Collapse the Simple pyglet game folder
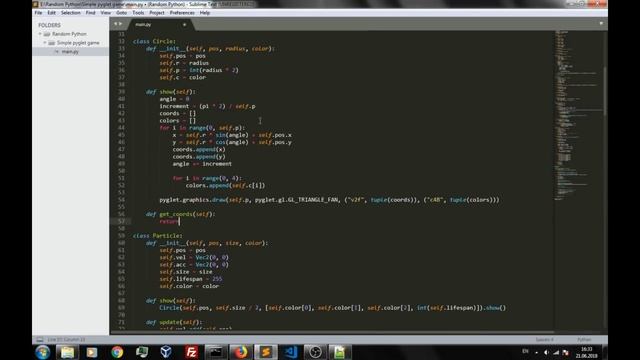 click(45, 42)
